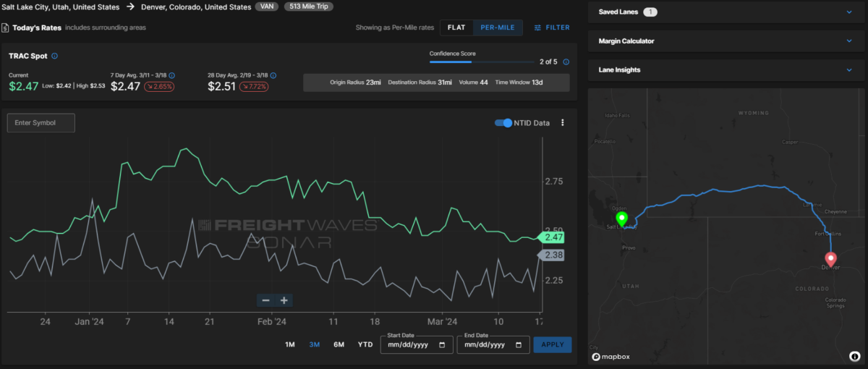The width and height of the screenshot is (868, 369).
Task: Open the FILTER options
Action: pyautogui.click(x=552, y=27)
